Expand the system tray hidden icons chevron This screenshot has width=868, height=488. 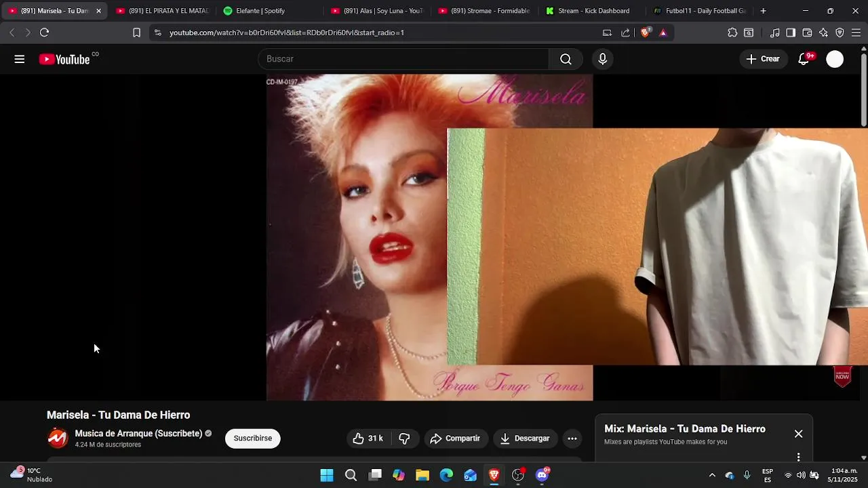tap(712, 475)
